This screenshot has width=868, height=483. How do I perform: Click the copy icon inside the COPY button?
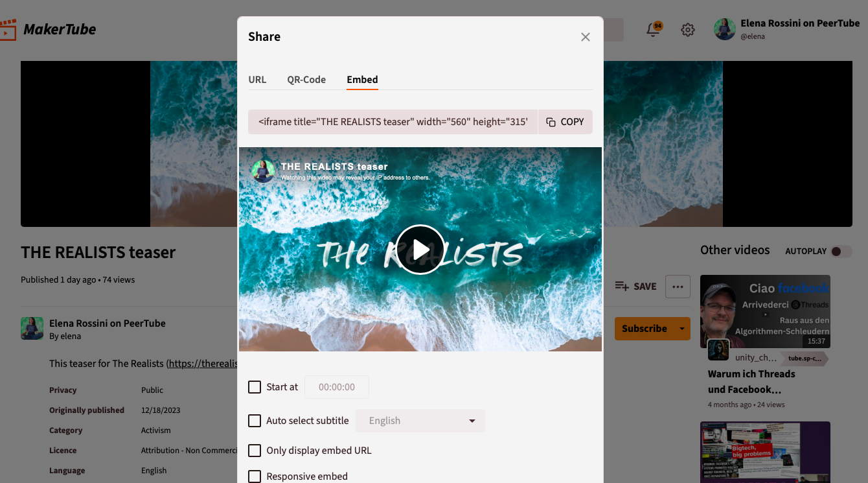551,121
